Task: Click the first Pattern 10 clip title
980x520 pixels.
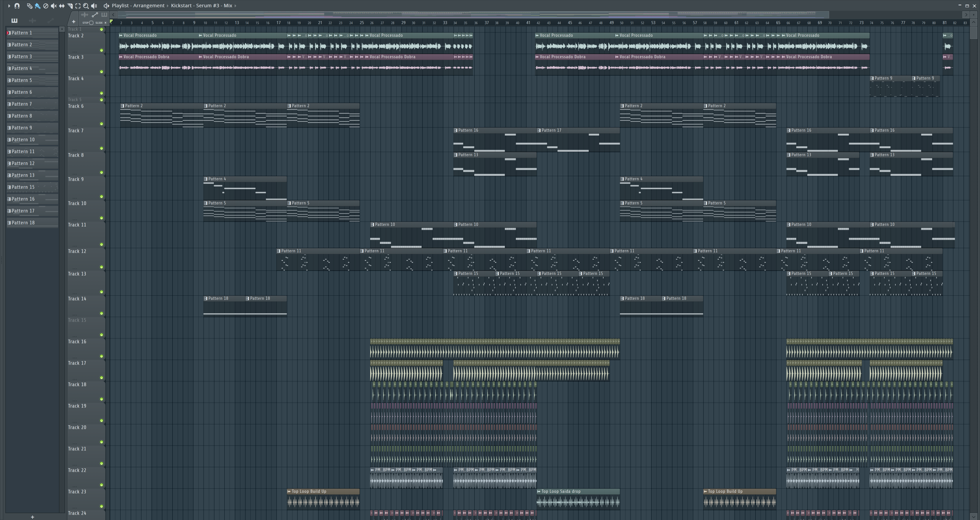Action: coord(385,225)
